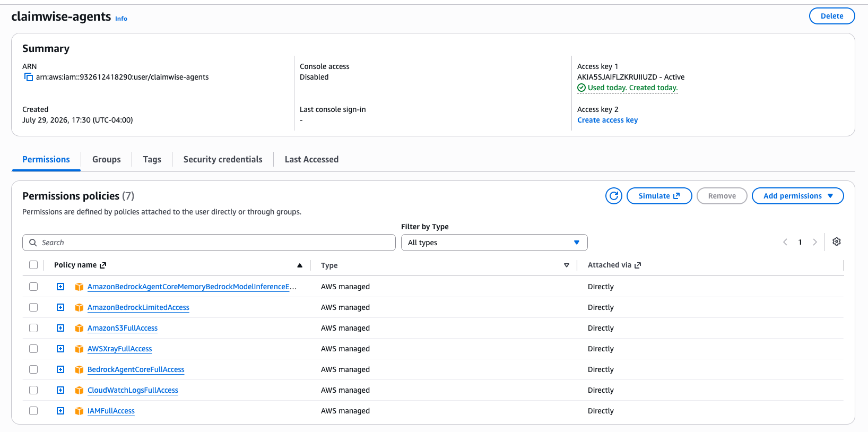Tick the AWSXrayFullAccess checkbox
Image resolution: width=868 pixels, height=432 pixels.
click(x=33, y=349)
